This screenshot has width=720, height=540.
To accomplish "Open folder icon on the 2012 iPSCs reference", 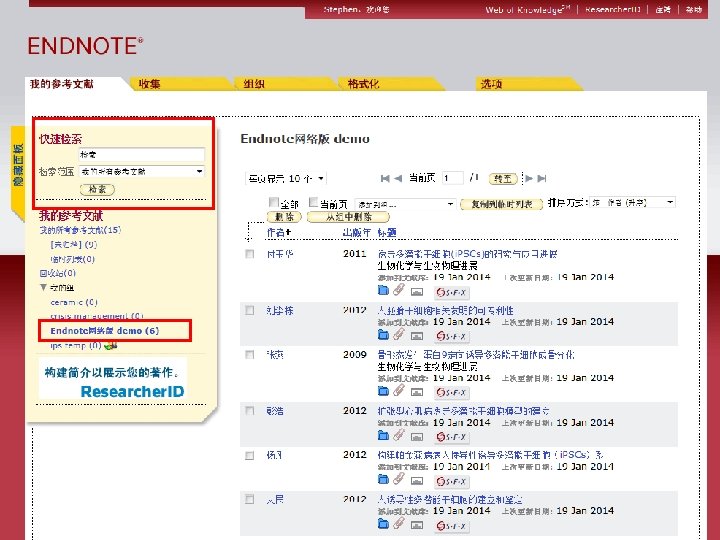I will (383, 479).
